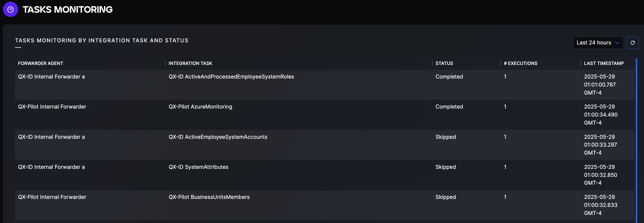Click the dropdown chevron beside Last 24 hours
This screenshot has height=223, width=644.
(x=617, y=43)
